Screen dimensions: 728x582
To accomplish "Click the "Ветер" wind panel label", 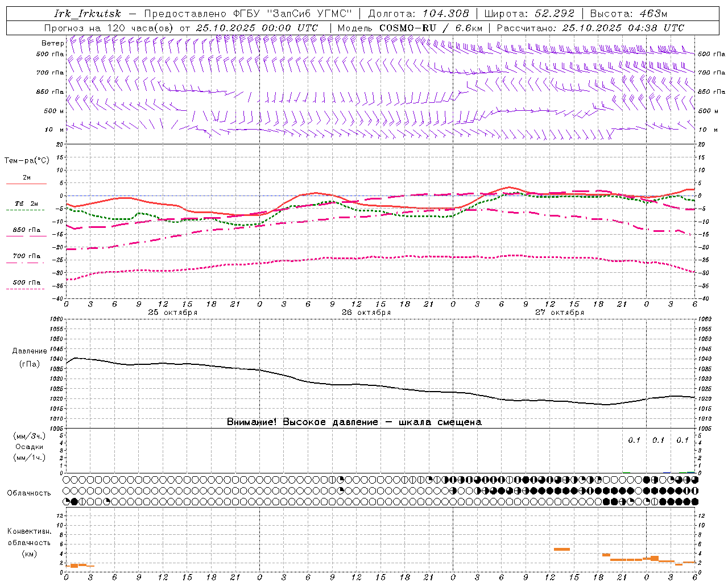I will coord(52,43).
